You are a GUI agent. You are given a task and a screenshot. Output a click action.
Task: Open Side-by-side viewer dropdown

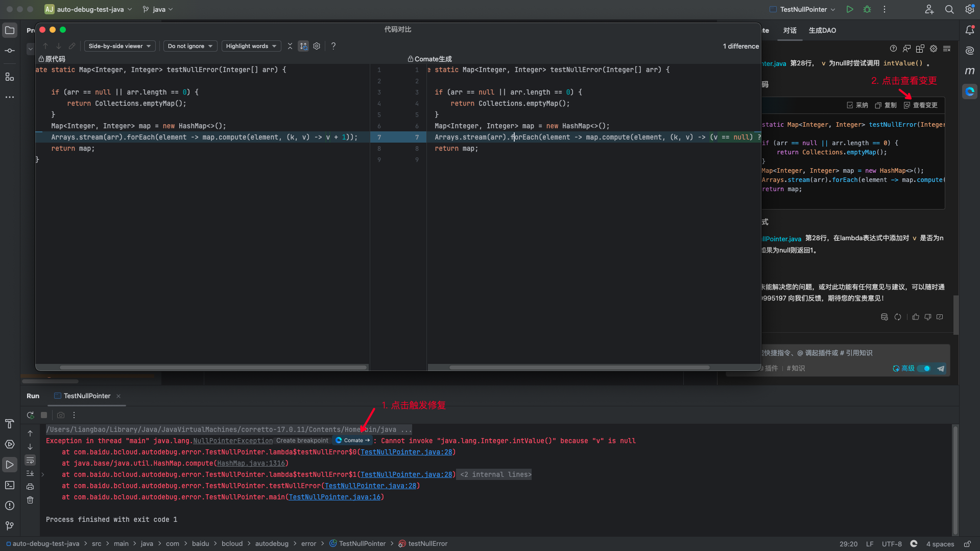120,46
